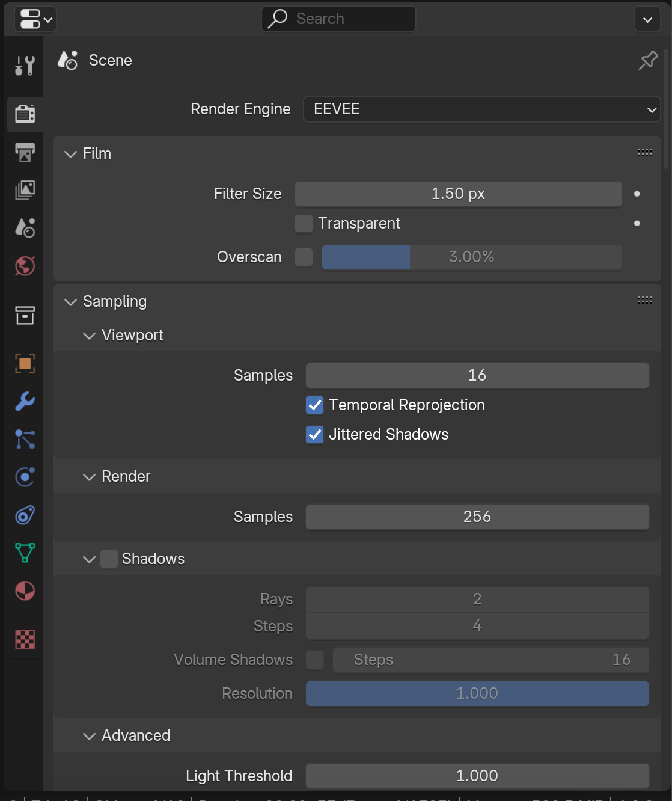This screenshot has height=801, width=672.
Task: Pin the Scene properties context
Action: 648,60
